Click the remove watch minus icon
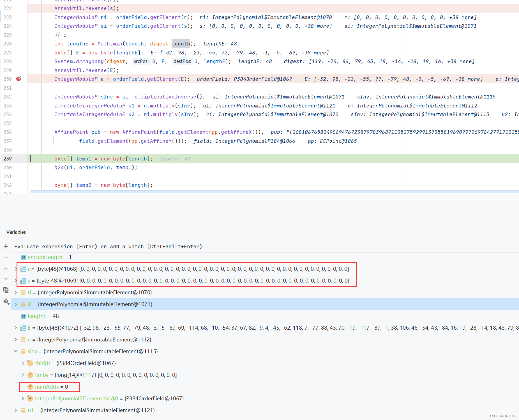 (6, 257)
